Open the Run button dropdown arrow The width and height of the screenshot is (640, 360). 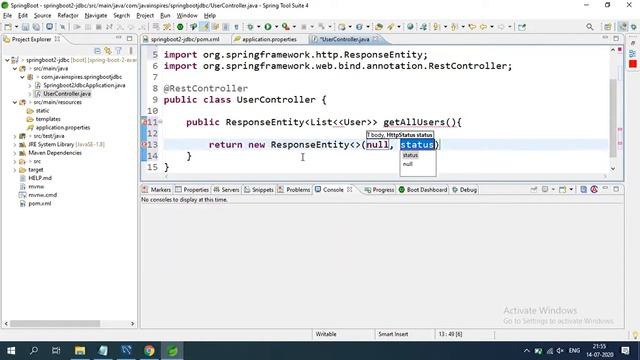click(x=276, y=27)
